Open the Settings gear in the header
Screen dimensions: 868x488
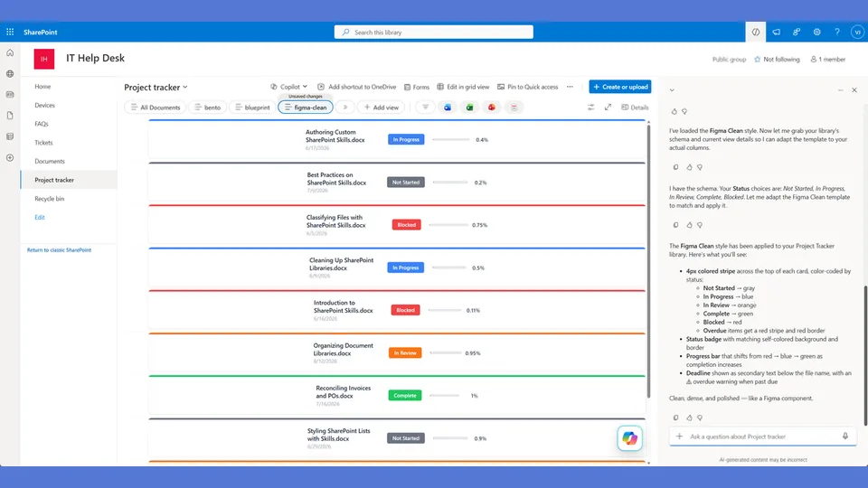point(817,33)
